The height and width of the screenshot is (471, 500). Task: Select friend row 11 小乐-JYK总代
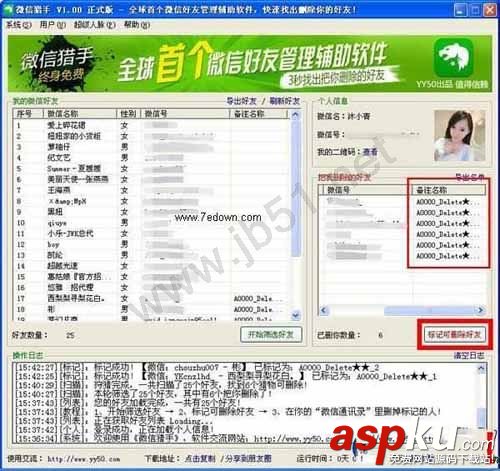pos(152,233)
